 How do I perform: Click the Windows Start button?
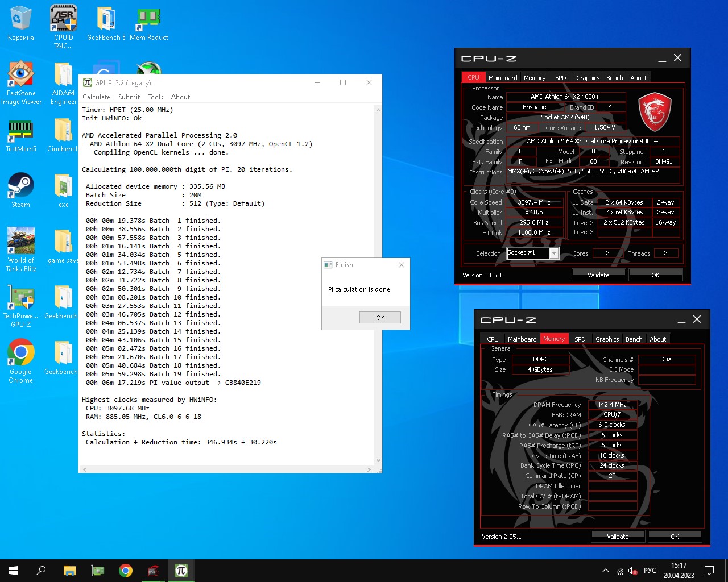14,571
